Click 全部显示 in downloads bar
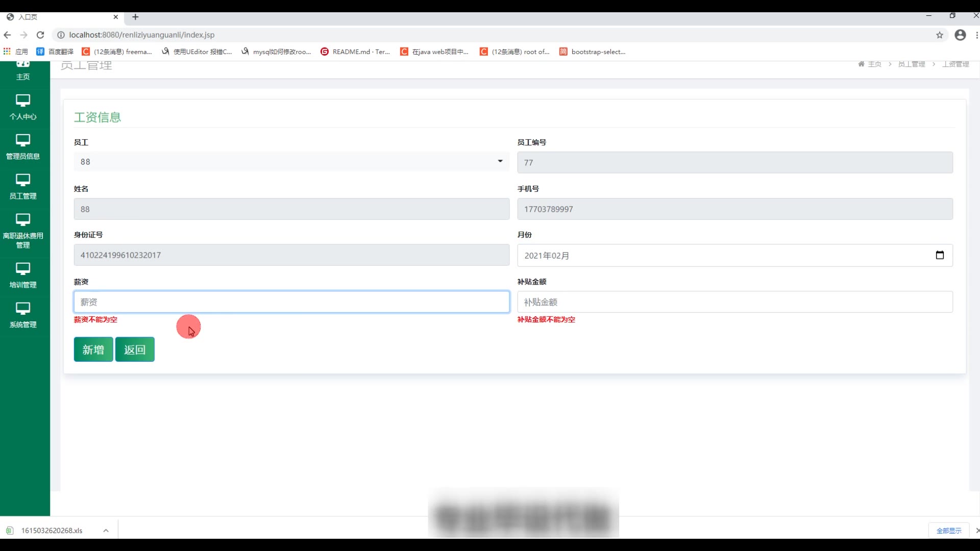This screenshot has height=551, width=980. pos(948,531)
